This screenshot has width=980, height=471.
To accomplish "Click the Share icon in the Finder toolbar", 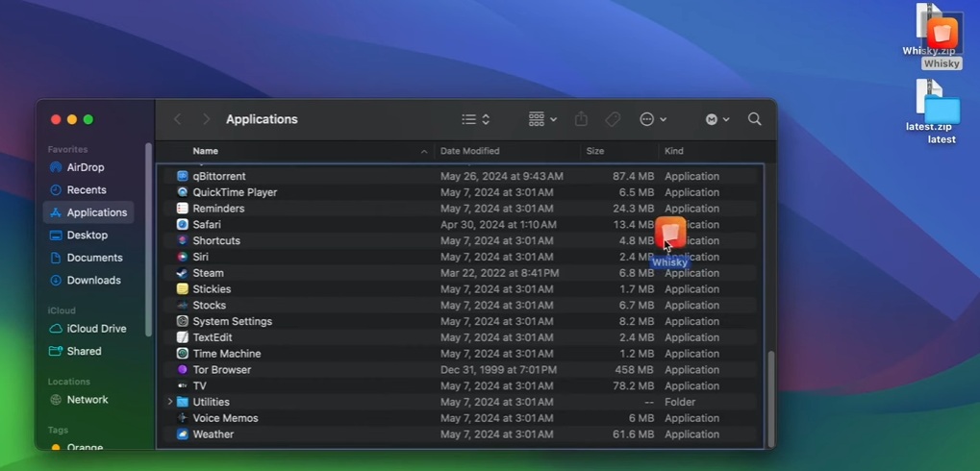I will coord(581,119).
